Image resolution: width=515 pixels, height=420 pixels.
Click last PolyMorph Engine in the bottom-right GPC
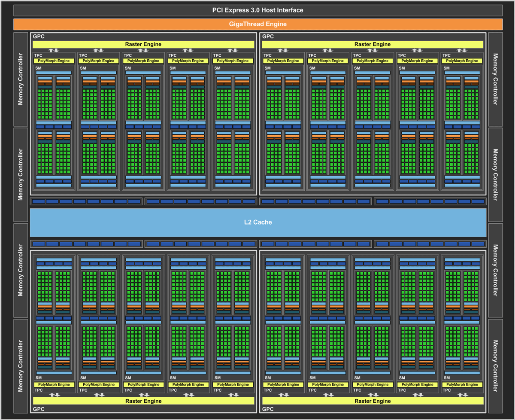tap(462, 384)
